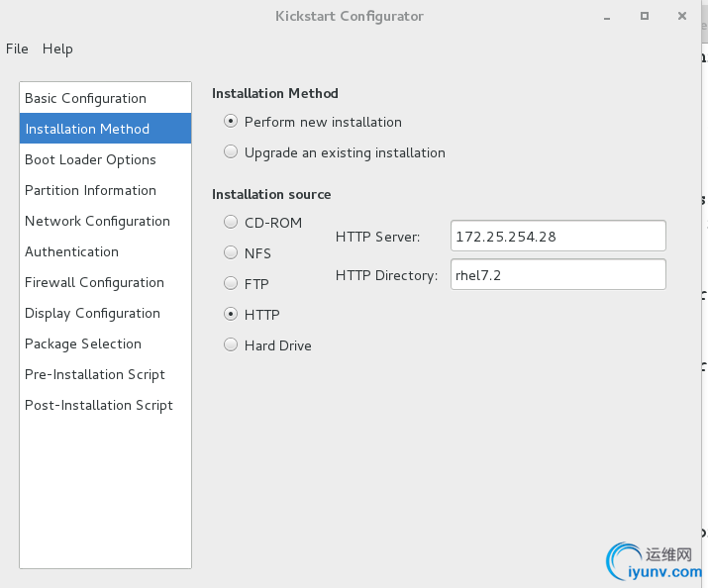Open the Help menu
This screenshot has width=708, height=588.
point(57,49)
